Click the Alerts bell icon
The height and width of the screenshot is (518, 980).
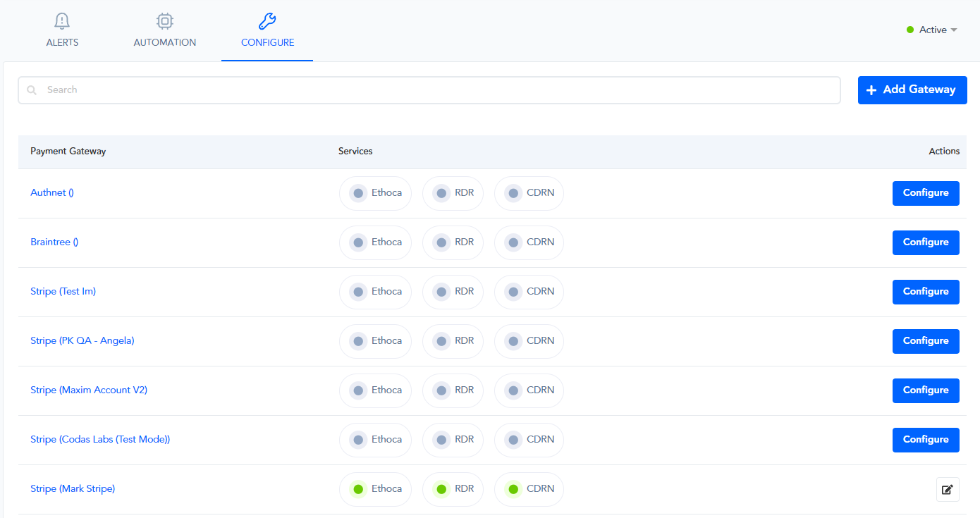click(62, 21)
